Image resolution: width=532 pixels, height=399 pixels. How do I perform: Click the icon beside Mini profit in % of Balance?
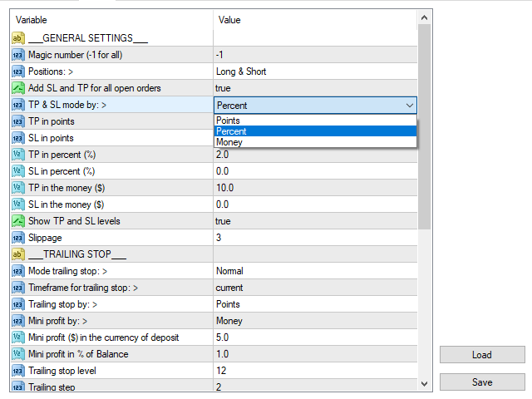tap(18, 354)
